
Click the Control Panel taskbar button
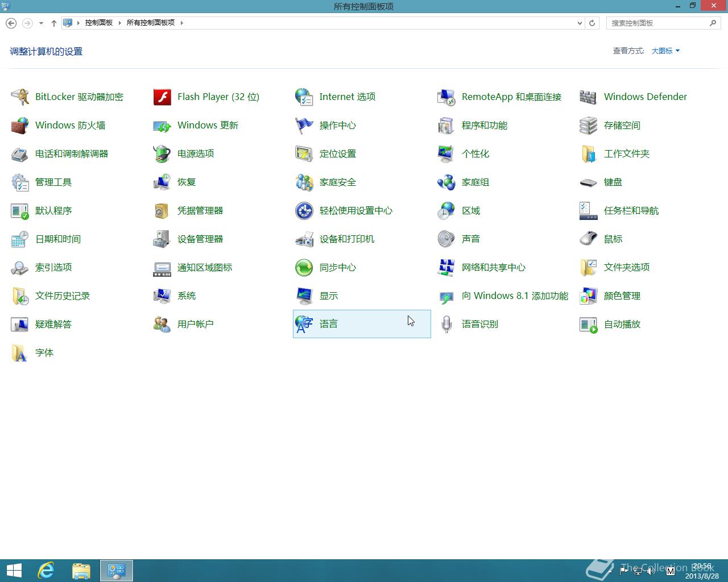click(117, 571)
